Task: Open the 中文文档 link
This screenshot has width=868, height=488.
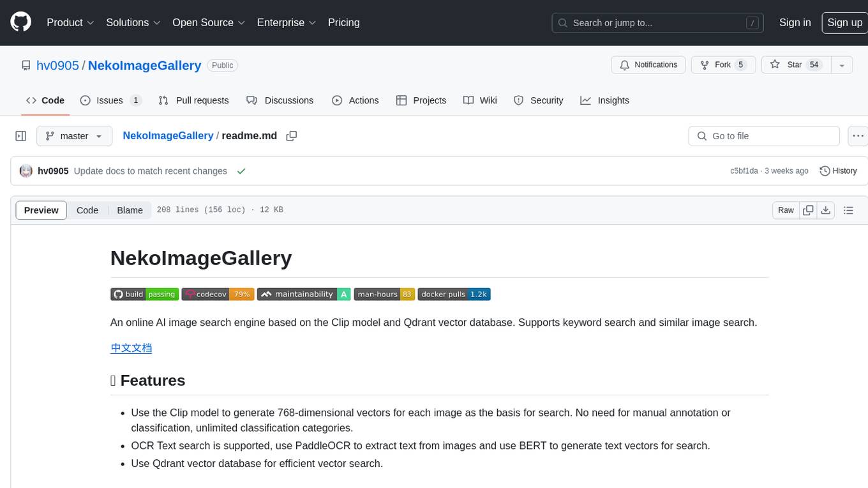Action: 131,348
